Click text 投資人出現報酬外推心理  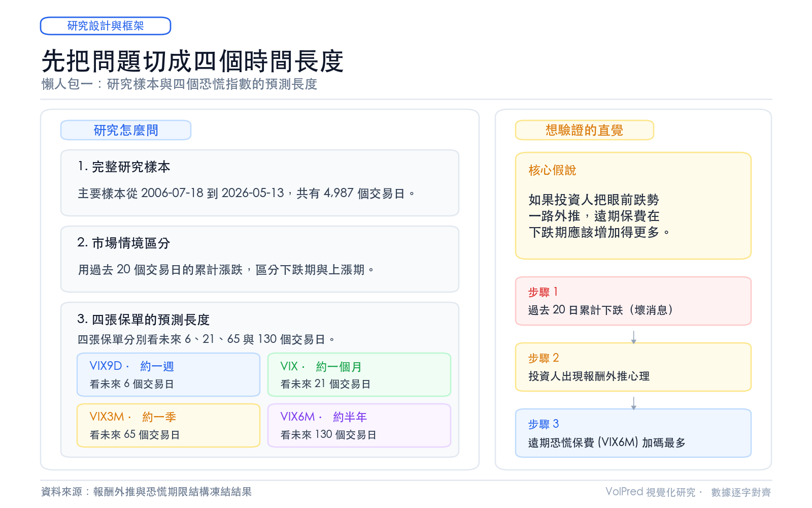[x=589, y=376]
